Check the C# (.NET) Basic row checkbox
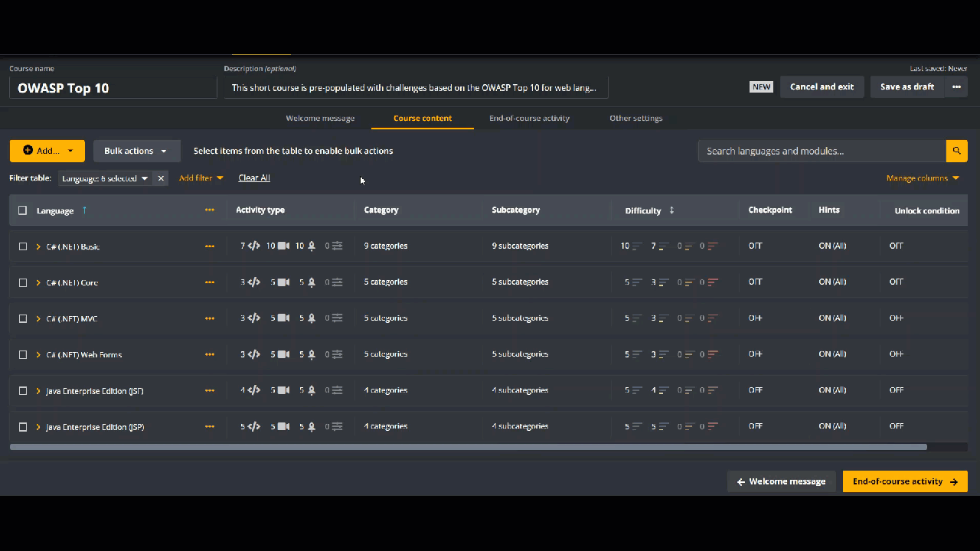The width and height of the screenshot is (980, 551). tap(22, 246)
